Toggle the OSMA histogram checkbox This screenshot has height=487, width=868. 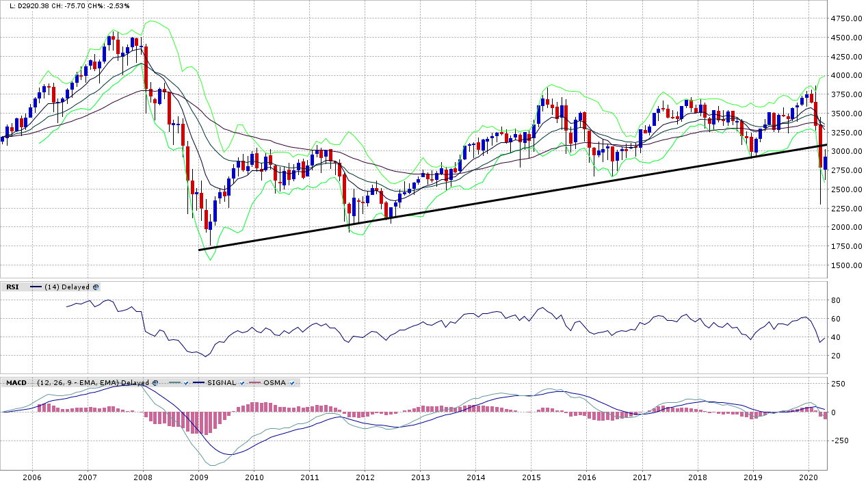click(x=291, y=383)
